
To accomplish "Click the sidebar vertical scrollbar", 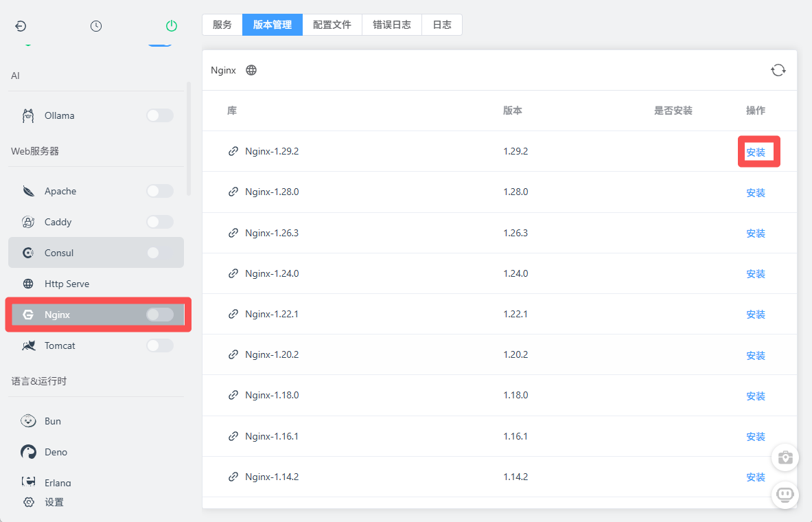I will pyautogui.click(x=189, y=139).
